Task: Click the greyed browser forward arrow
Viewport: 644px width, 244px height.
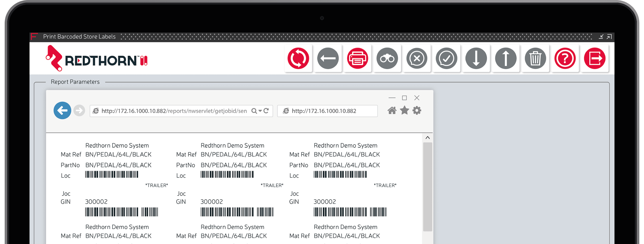Action: [x=79, y=110]
